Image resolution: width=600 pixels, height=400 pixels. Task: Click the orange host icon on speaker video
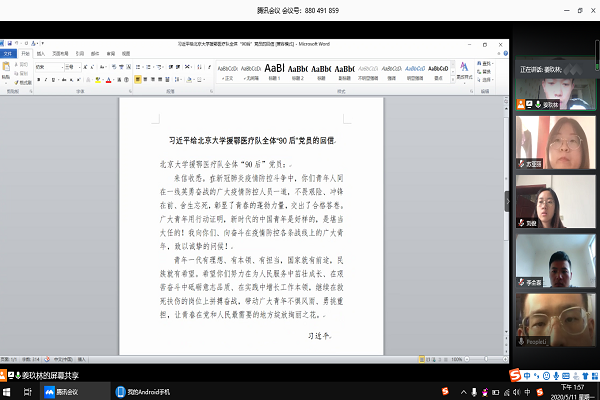[x=521, y=104]
